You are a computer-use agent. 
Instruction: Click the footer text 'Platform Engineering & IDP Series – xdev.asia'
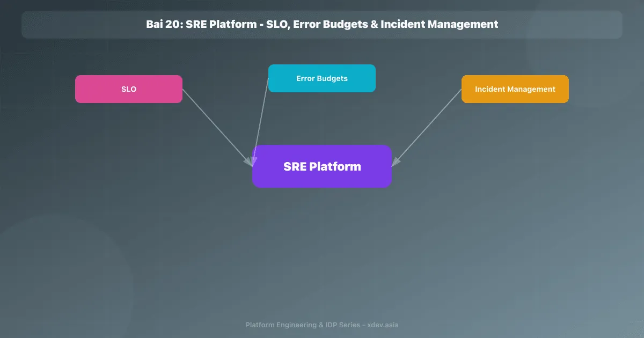click(322, 325)
